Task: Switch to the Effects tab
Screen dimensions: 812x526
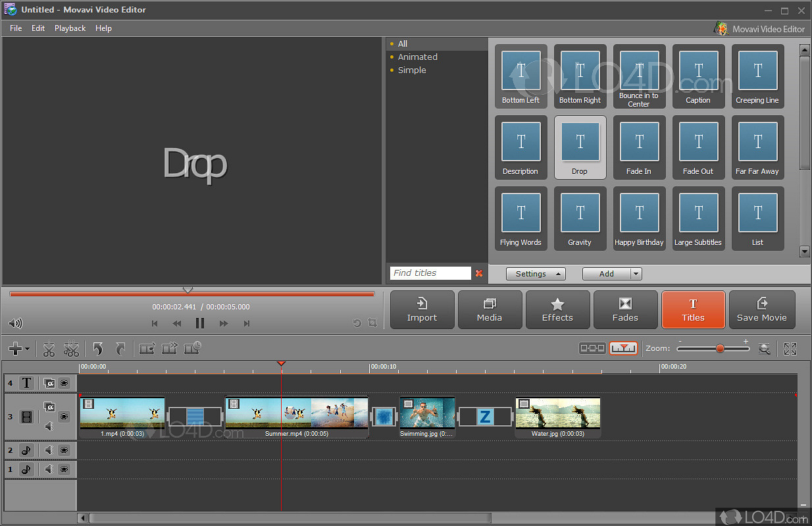Action: (x=557, y=310)
